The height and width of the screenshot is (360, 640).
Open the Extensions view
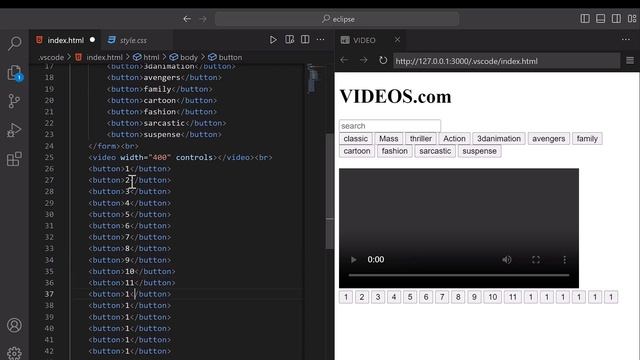14,159
